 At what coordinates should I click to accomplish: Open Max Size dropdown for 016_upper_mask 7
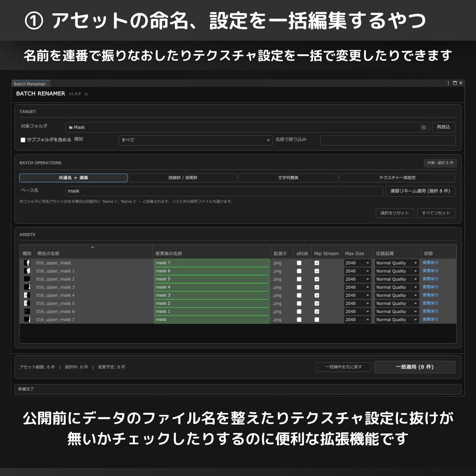point(357,319)
